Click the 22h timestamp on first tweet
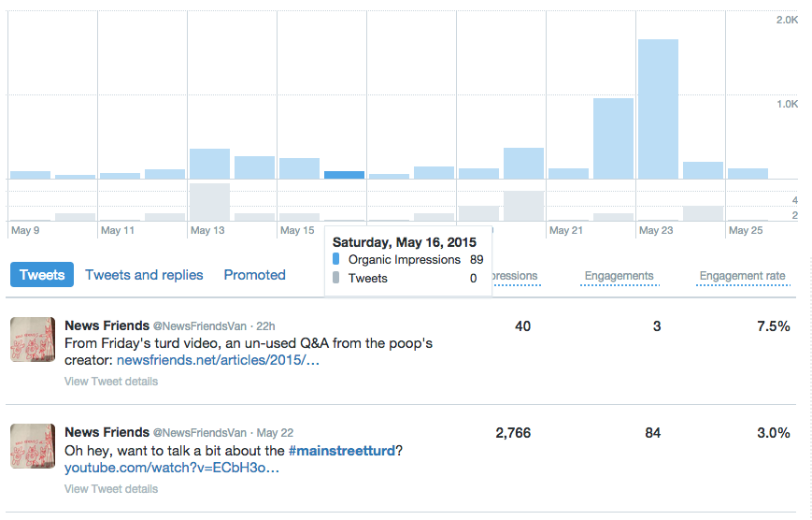 [x=264, y=325]
